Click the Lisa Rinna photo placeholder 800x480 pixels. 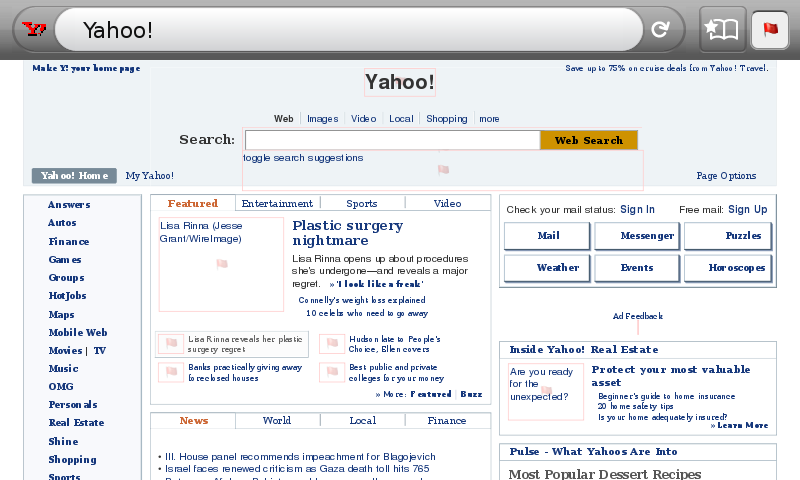tap(221, 264)
